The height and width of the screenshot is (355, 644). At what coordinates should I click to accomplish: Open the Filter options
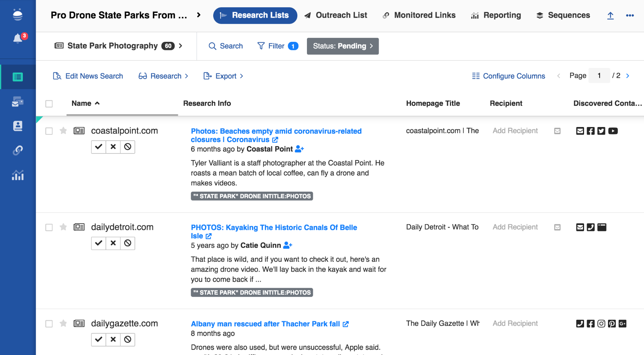pyautogui.click(x=278, y=46)
